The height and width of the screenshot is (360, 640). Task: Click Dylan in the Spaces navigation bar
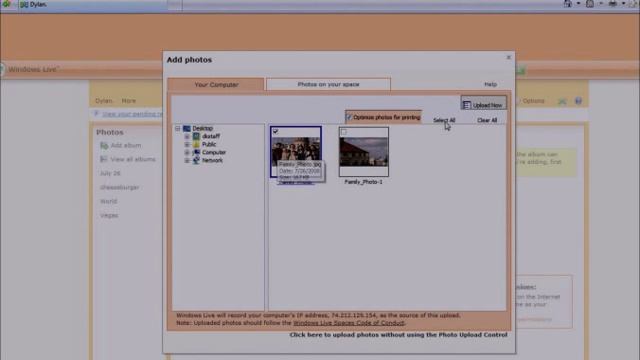point(103,100)
